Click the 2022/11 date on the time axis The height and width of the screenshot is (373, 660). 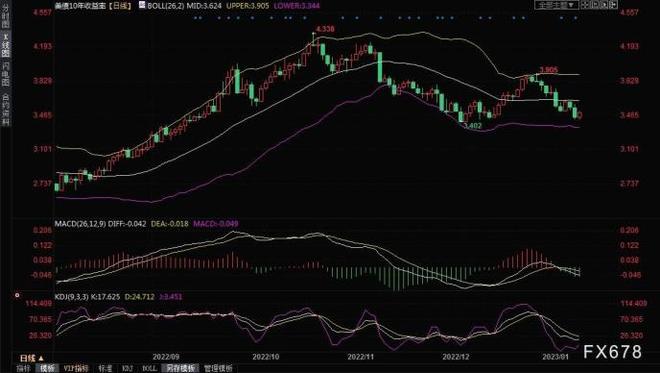point(361,357)
